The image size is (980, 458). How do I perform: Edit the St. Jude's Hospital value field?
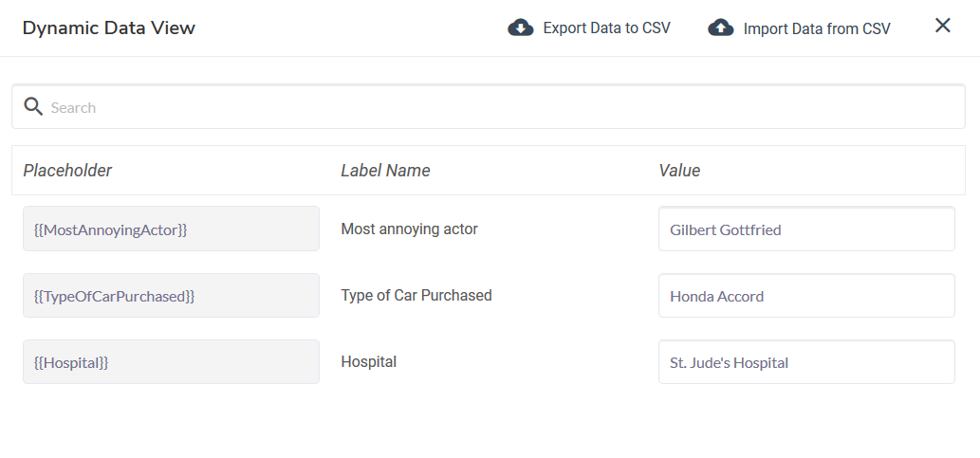(x=805, y=362)
